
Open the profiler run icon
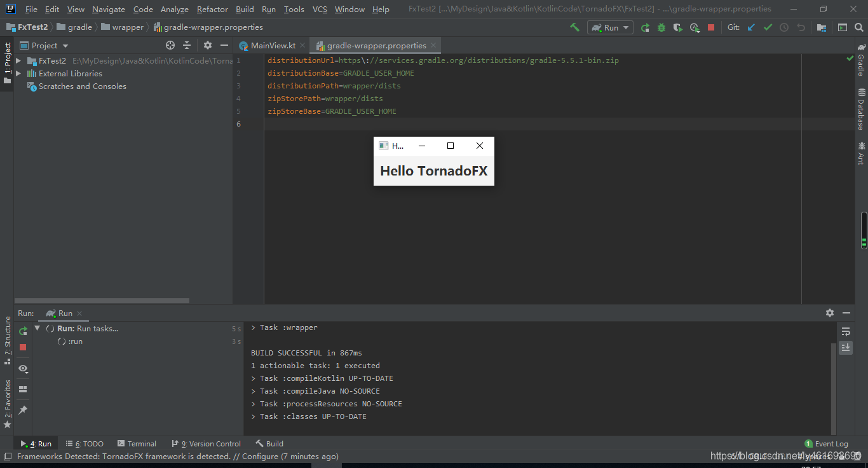pyautogui.click(x=695, y=27)
